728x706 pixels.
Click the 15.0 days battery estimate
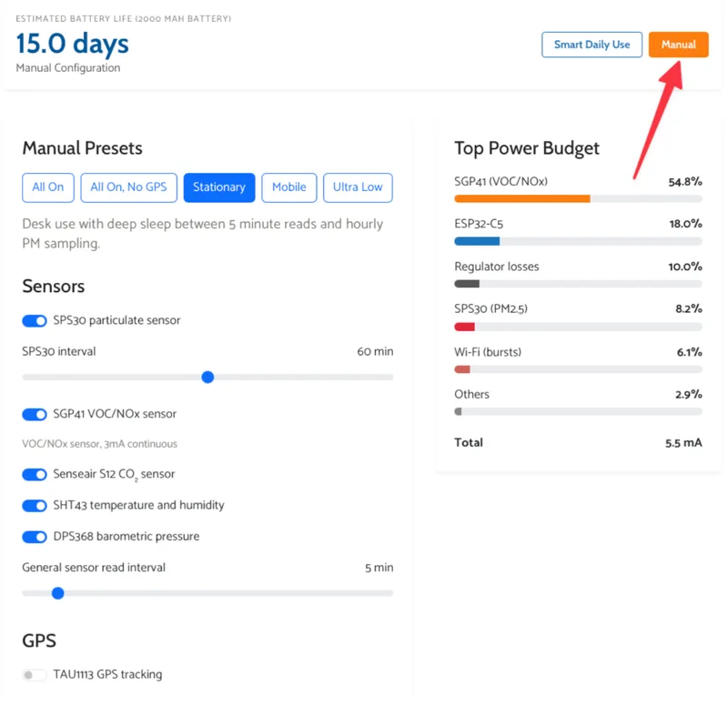(73, 43)
